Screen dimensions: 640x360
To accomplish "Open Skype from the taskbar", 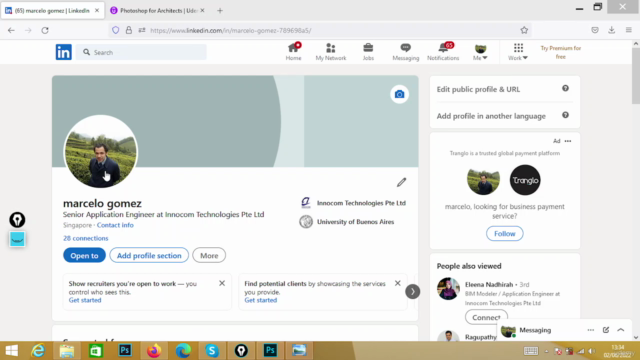I will click(x=212, y=351).
